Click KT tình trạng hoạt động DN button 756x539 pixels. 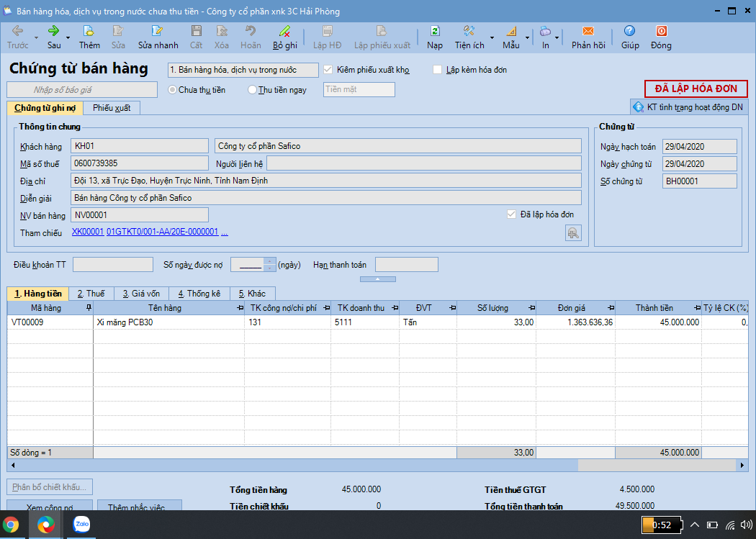click(689, 107)
